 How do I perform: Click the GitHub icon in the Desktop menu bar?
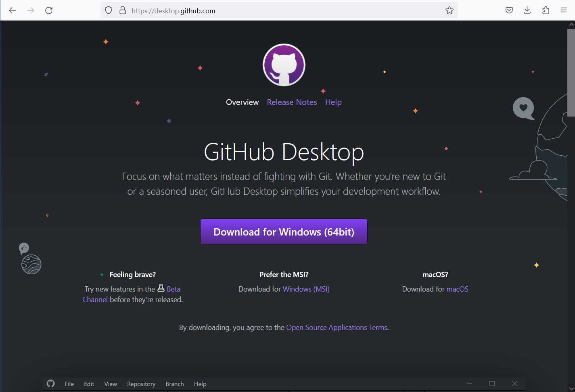[50, 384]
